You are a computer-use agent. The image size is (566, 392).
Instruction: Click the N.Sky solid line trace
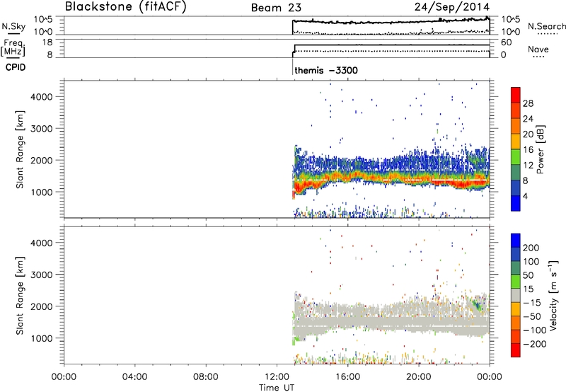click(390, 22)
